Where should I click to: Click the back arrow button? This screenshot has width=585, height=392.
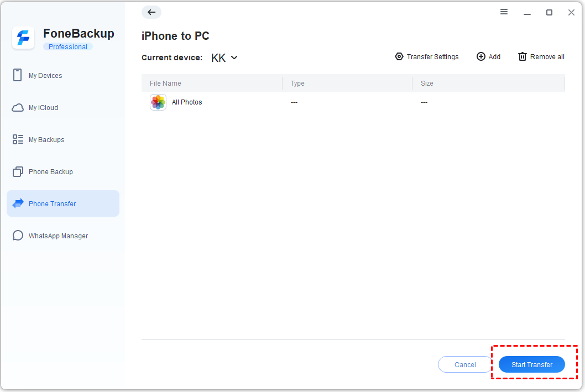tap(152, 12)
